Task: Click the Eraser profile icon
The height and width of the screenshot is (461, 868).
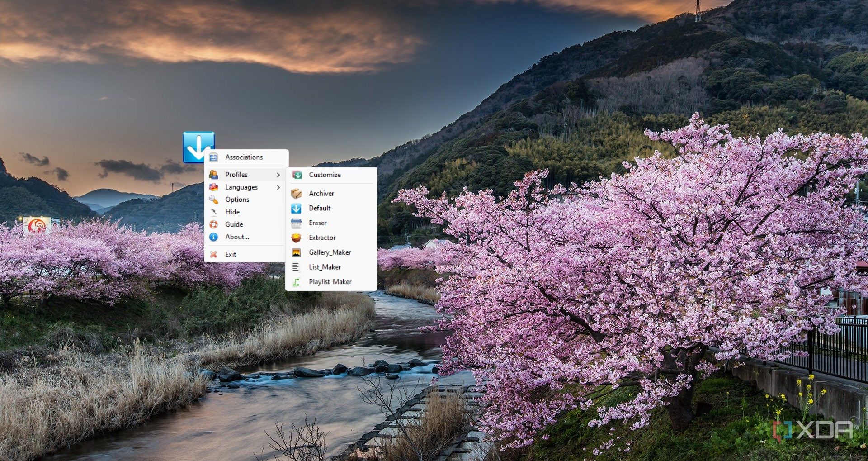Action: click(x=297, y=223)
